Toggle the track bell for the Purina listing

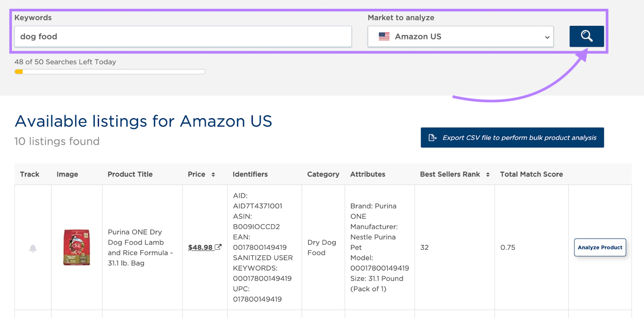coord(33,248)
